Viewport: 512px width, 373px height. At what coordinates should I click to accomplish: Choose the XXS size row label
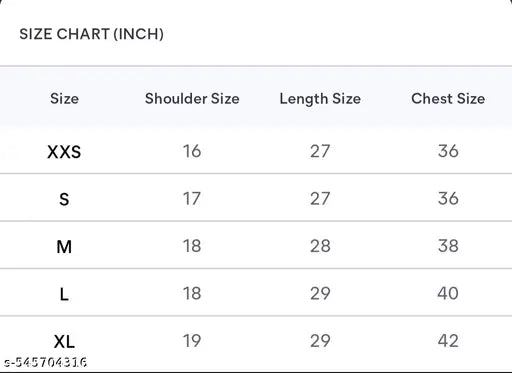click(x=64, y=152)
